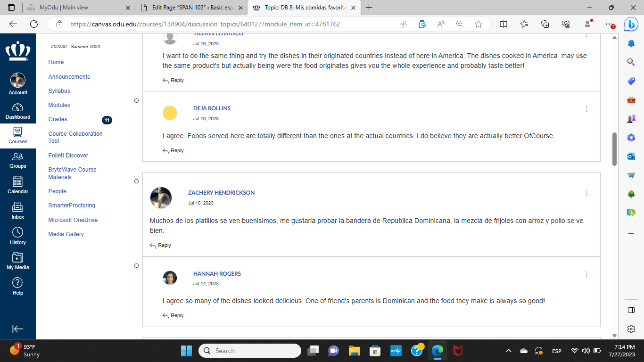The height and width of the screenshot is (362, 644).
Task: Open Modules in course navigation
Action: pos(59,105)
